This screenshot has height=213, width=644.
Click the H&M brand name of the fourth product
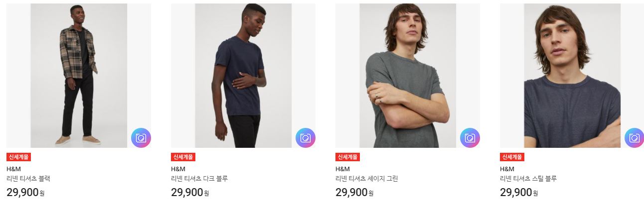[507, 169]
